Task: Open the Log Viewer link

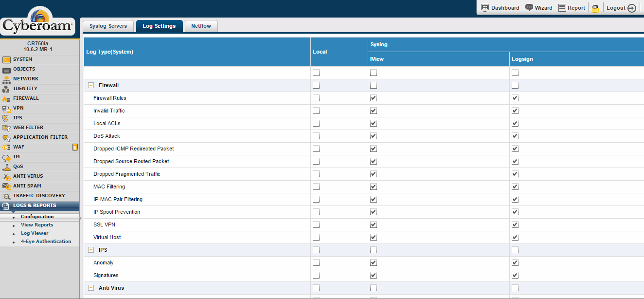Action: pos(35,233)
